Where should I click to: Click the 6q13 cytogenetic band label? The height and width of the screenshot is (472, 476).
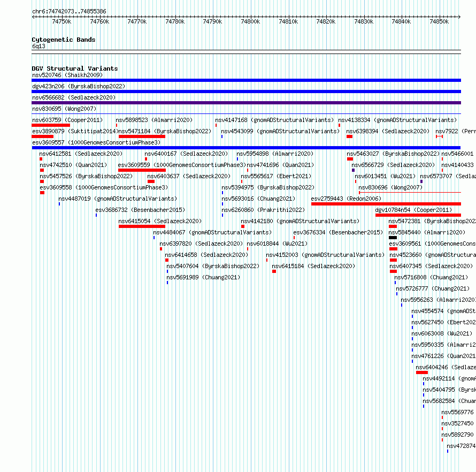[x=39, y=46]
